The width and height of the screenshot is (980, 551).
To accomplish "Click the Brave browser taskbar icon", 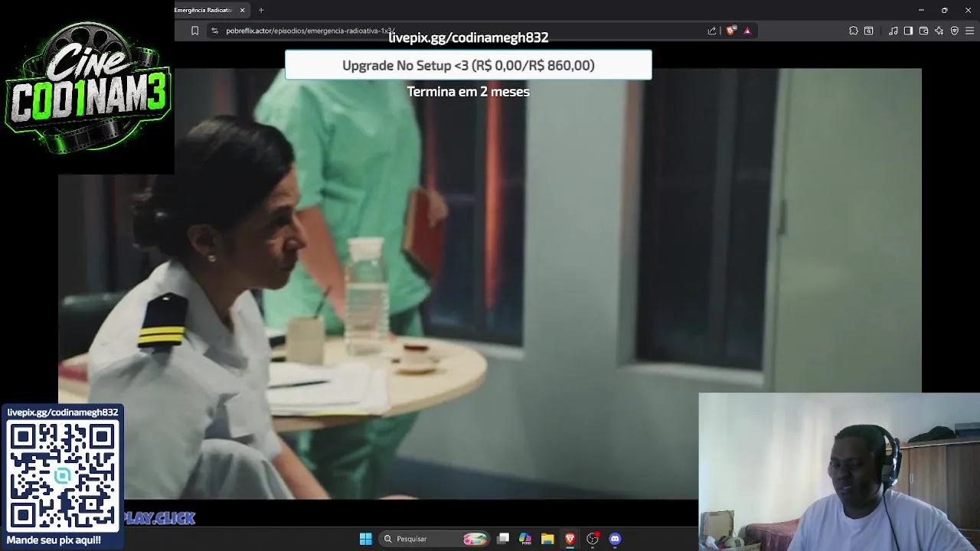I will 570,539.
